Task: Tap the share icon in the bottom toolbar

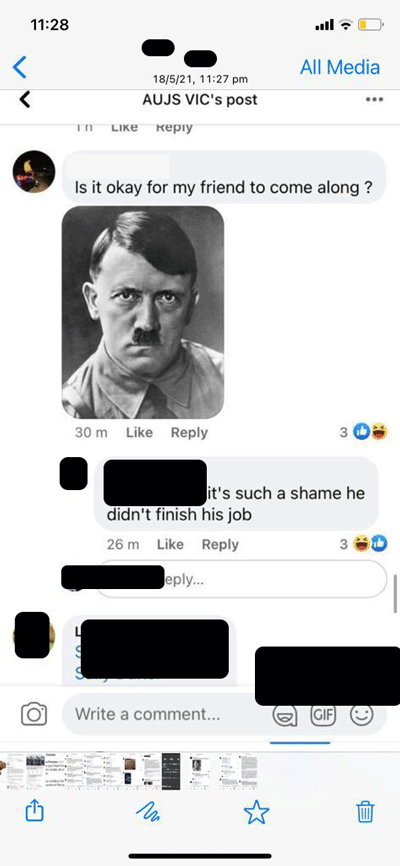Action: [x=35, y=811]
